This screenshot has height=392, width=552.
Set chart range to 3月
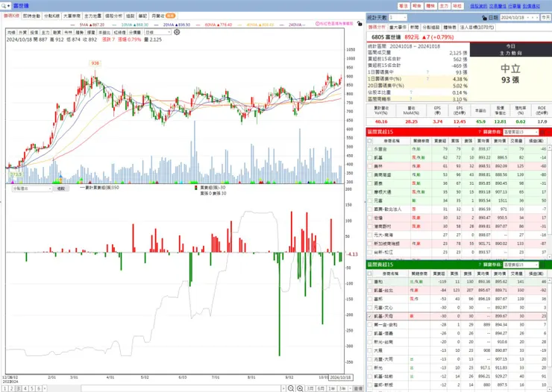tap(310, 388)
